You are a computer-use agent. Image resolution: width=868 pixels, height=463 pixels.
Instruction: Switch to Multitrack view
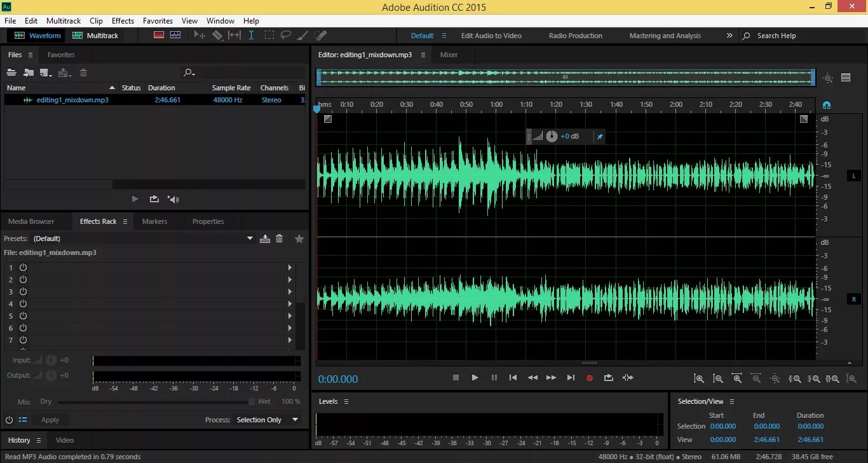point(95,36)
